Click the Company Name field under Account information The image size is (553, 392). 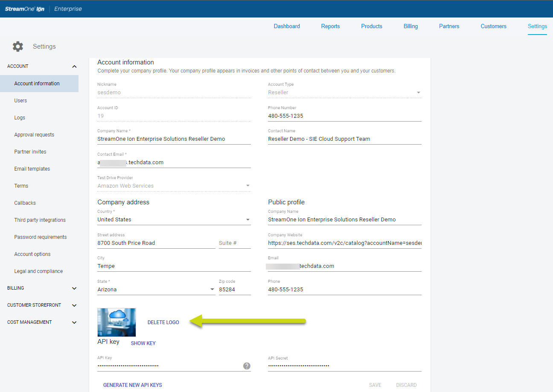174,139
